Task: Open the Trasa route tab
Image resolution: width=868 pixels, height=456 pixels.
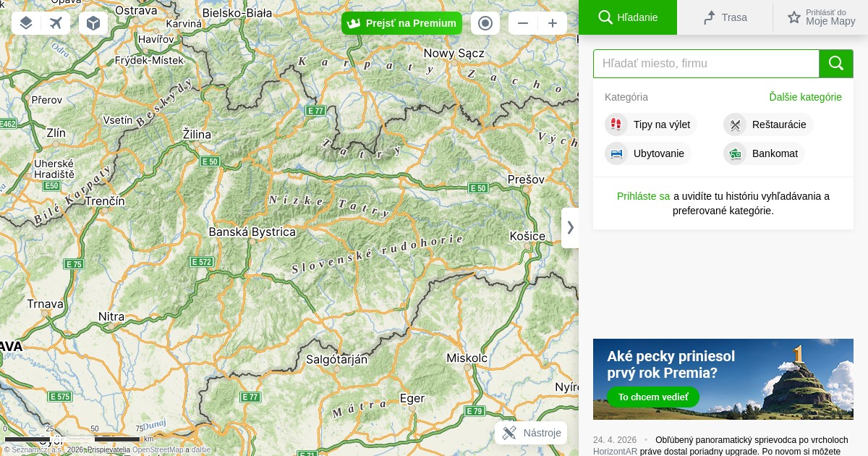Action: coord(725,17)
